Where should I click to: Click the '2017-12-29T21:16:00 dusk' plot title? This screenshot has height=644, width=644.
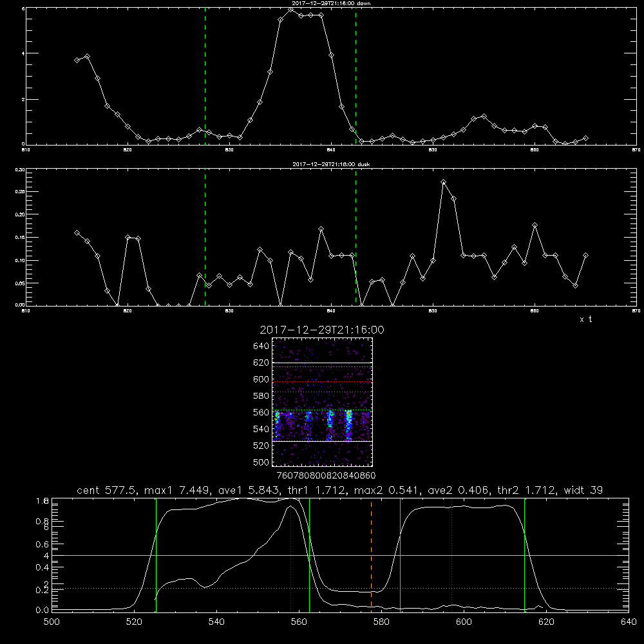click(x=331, y=164)
